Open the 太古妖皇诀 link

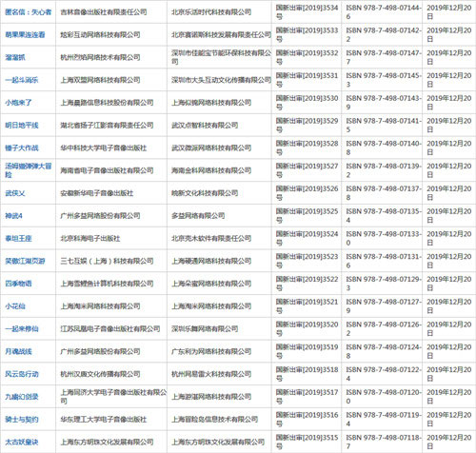tap(22, 442)
